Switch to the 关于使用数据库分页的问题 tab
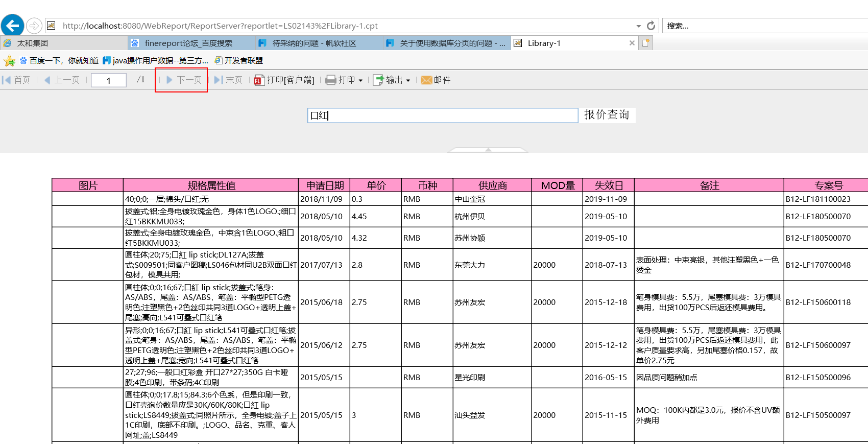 pos(447,43)
